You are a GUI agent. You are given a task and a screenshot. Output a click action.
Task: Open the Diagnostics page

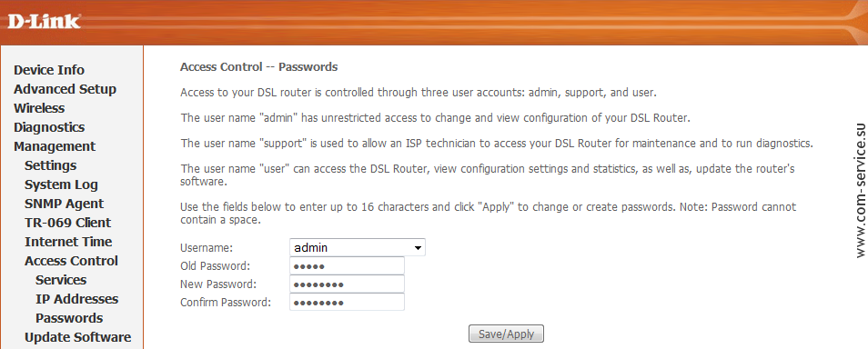coord(49,127)
